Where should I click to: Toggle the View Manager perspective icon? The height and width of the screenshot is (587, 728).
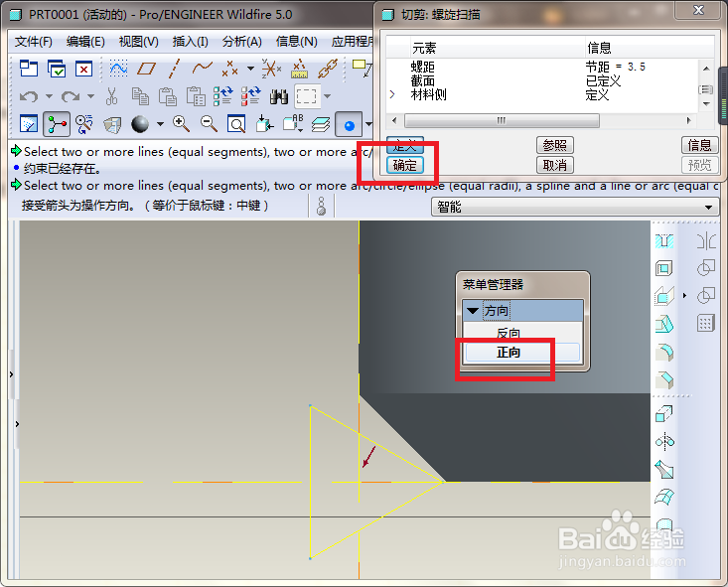point(112,124)
